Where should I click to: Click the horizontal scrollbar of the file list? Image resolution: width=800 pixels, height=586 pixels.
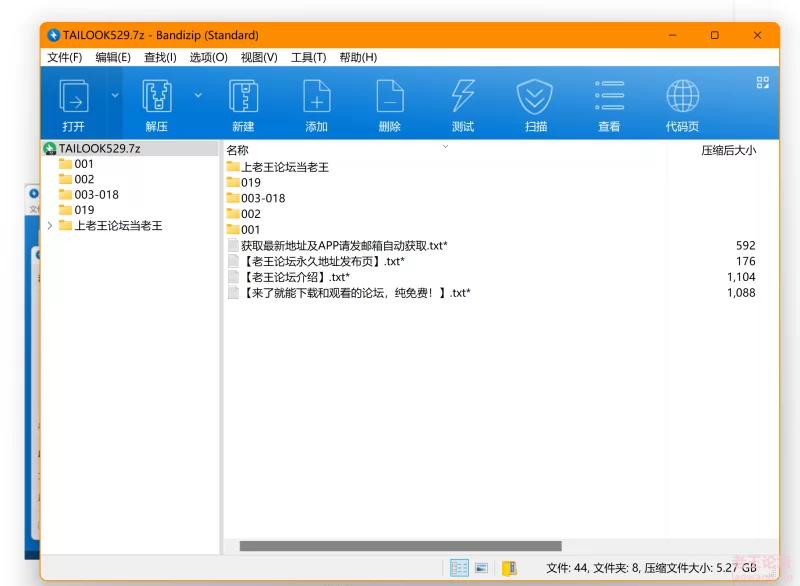point(401,546)
